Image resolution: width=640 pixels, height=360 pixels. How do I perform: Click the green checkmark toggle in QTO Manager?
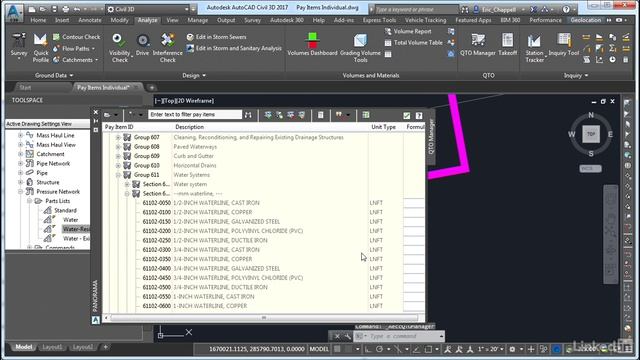coord(407,116)
